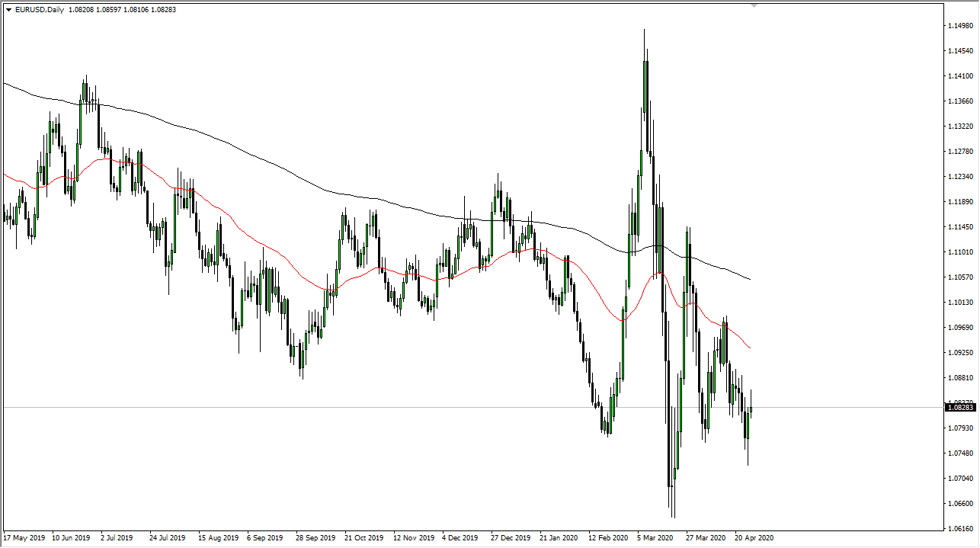
Task: Click the 1.07480 price axis label
Action: point(961,453)
